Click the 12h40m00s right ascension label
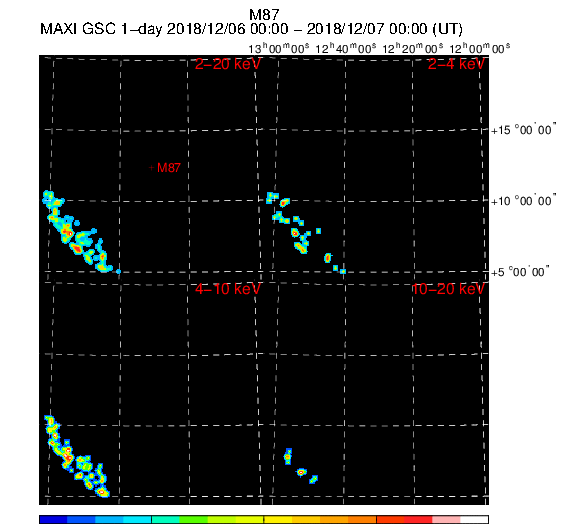This screenshot has height=525, width=570. click(346, 48)
